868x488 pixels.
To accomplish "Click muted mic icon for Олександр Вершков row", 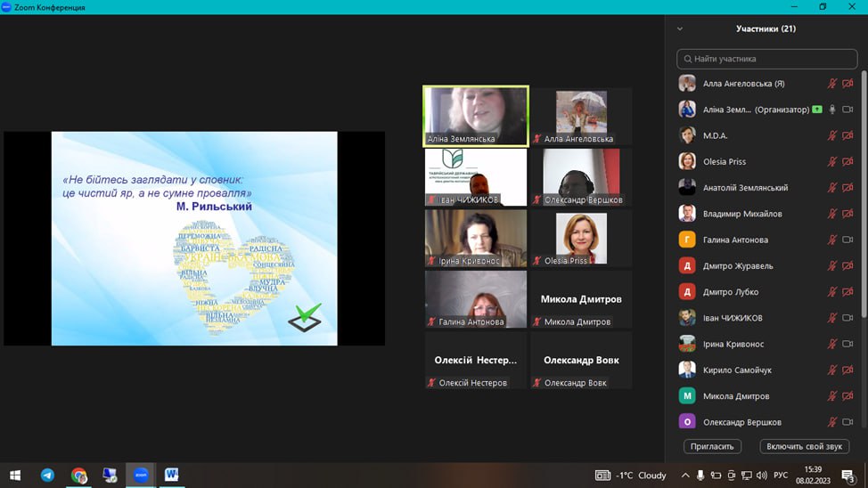I will 832,421.
